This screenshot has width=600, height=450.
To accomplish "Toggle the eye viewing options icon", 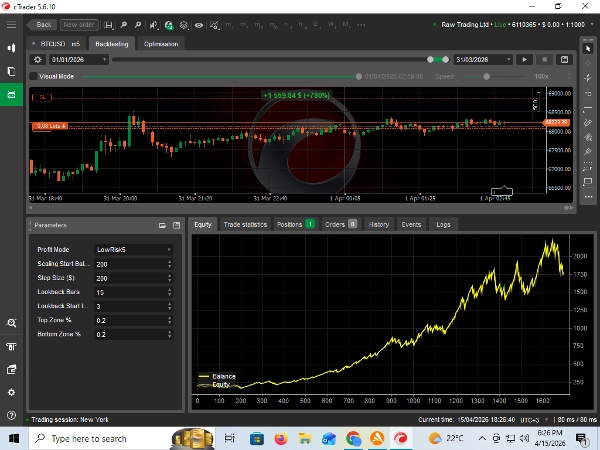I will (x=199, y=25).
